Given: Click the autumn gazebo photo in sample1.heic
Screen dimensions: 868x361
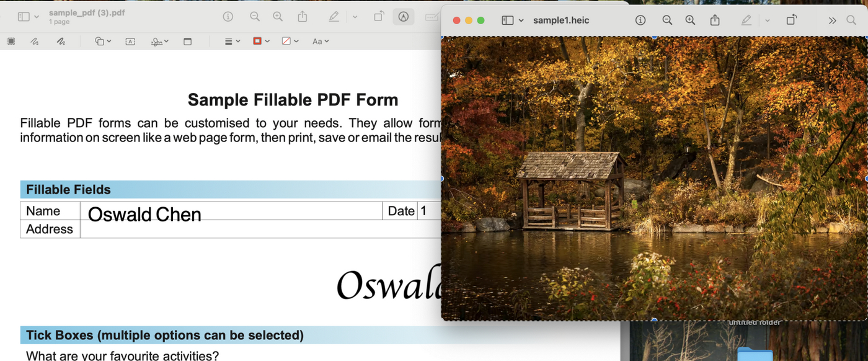Looking at the screenshot, I should (654, 179).
